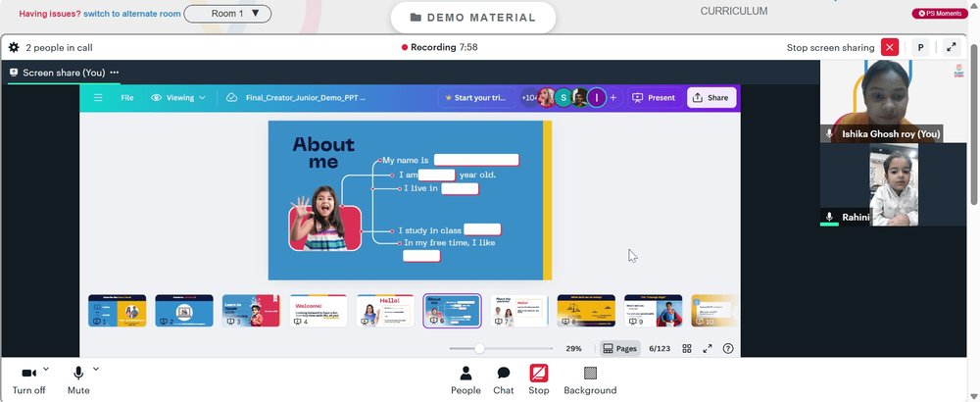Click switch to alternate room link
The height and width of the screenshot is (402, 980).
pos(132,14)
